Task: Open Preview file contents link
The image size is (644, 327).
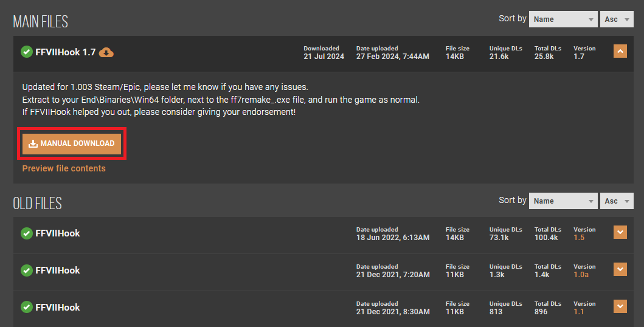Action: (x=64, y=168)
